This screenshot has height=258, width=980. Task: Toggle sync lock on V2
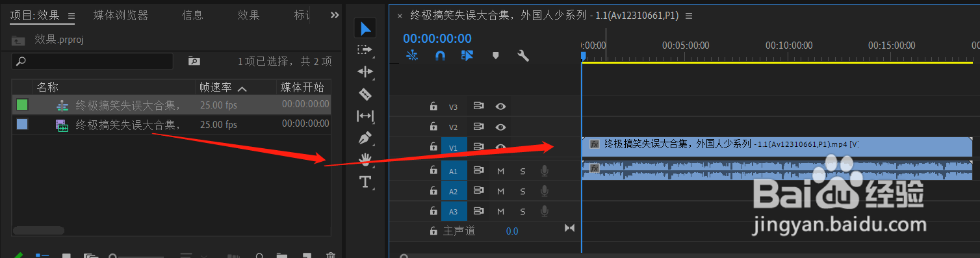point(479,127)
